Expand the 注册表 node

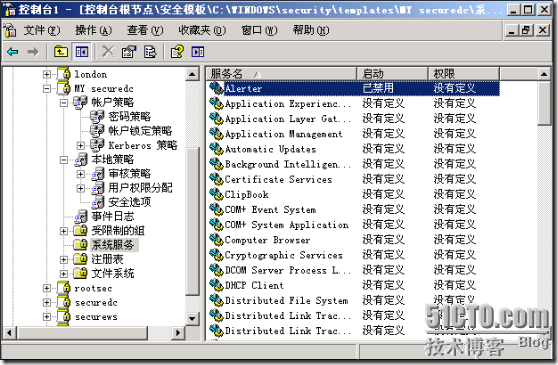(x=64, y=259)
